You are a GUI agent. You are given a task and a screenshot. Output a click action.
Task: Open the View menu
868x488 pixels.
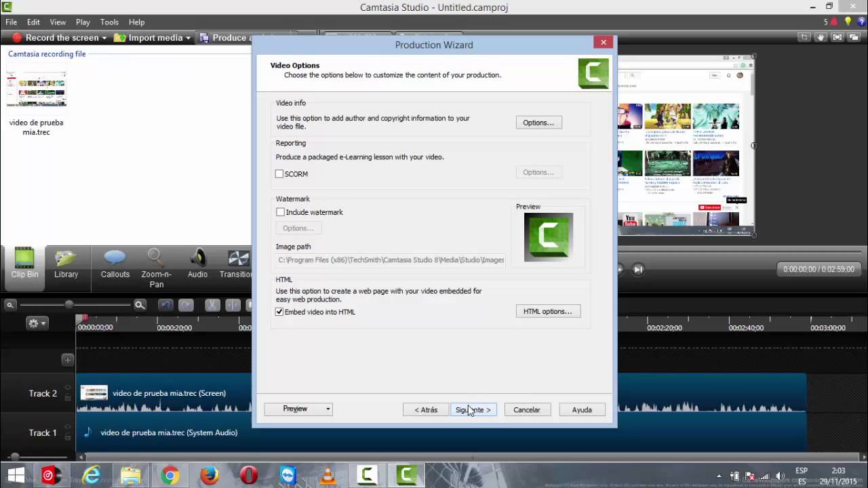pyautogui.click(x=58, y=22)
